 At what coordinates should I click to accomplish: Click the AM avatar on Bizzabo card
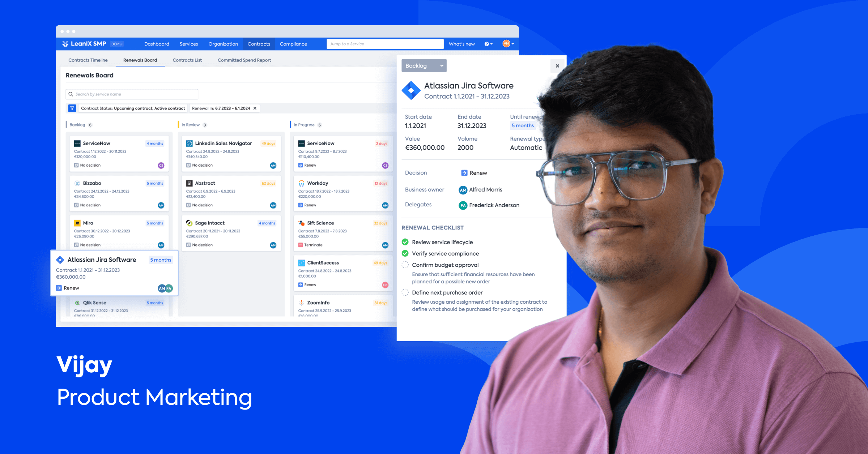pyautogui.click(x=161, y=205)
